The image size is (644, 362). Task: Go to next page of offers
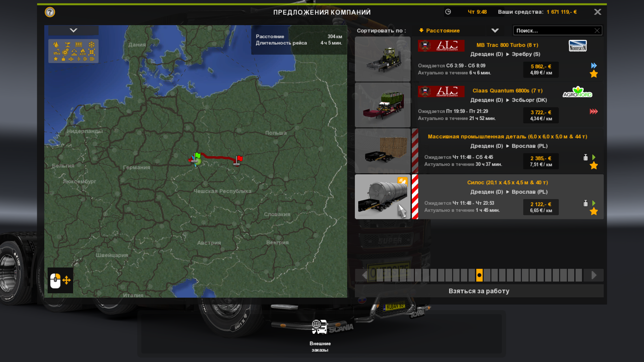coord(594,275)
